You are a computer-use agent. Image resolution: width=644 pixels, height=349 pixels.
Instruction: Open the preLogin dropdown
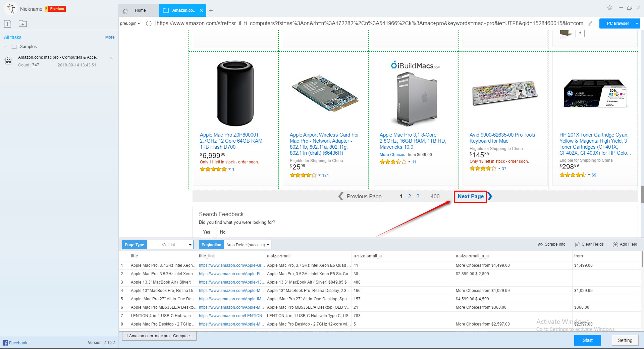[130, 23]
